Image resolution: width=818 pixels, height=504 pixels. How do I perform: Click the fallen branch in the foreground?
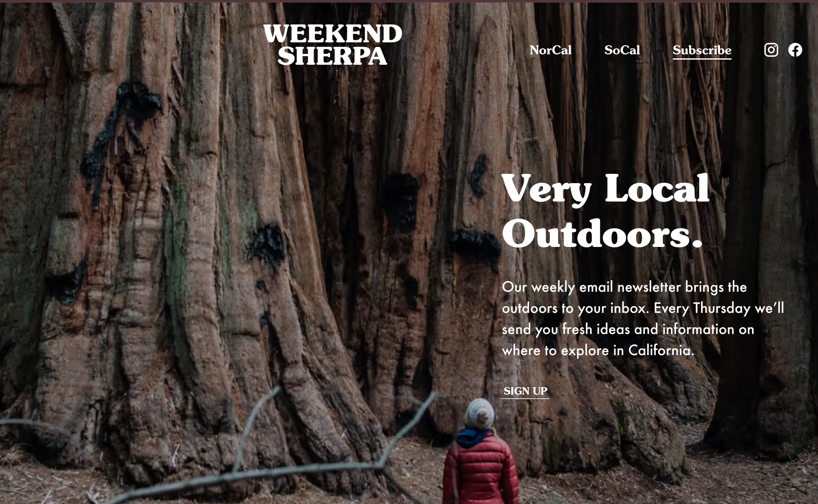(x=253, y=473)
